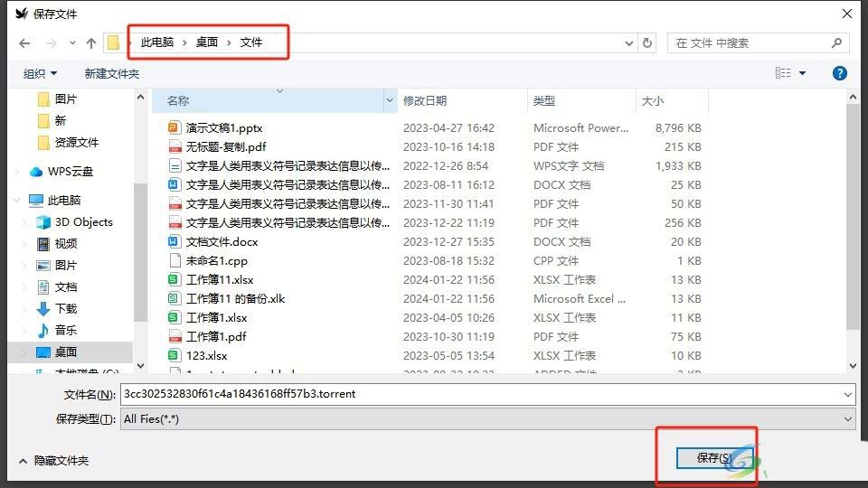
Task: Open WPS云盘 in the sidebar
Action: click(70, 172)
